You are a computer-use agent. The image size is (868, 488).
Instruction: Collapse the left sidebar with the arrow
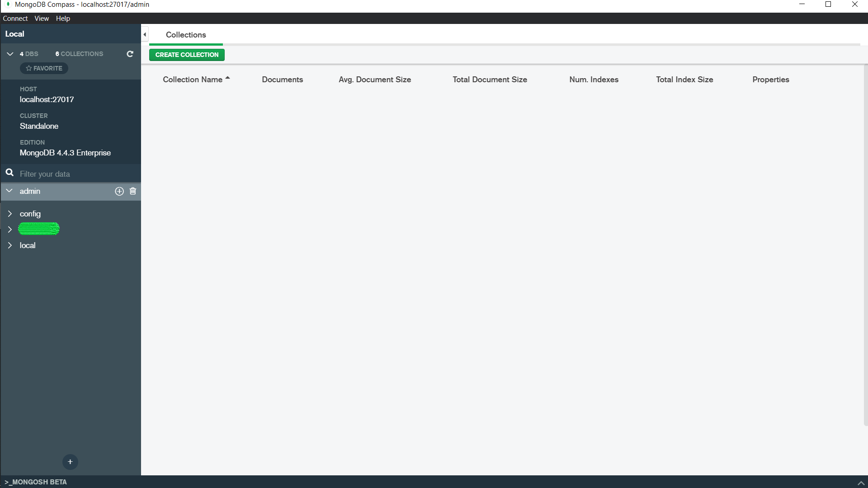point(145,34)
